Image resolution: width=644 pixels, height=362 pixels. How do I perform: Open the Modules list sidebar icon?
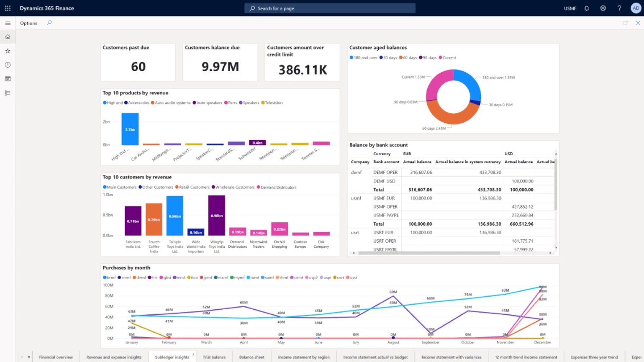coord(8,92)
